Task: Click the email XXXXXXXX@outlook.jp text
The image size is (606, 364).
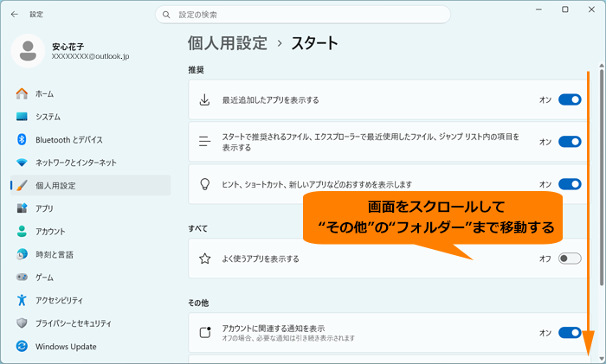Action: click(x=90, y=56)
